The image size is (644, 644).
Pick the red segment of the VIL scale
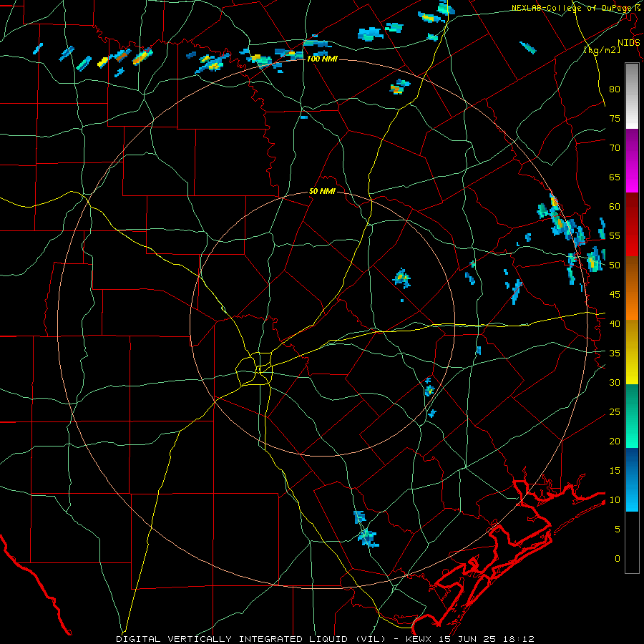click(632, 225)
